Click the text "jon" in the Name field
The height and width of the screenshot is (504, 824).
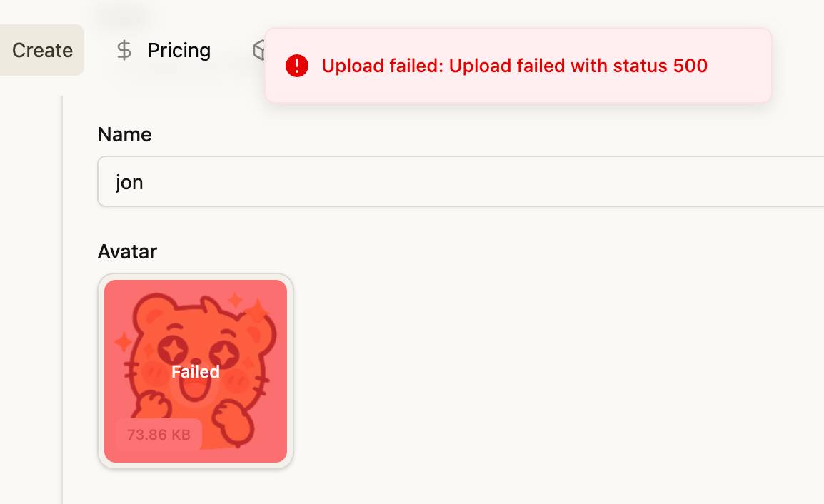coord(129,183)
